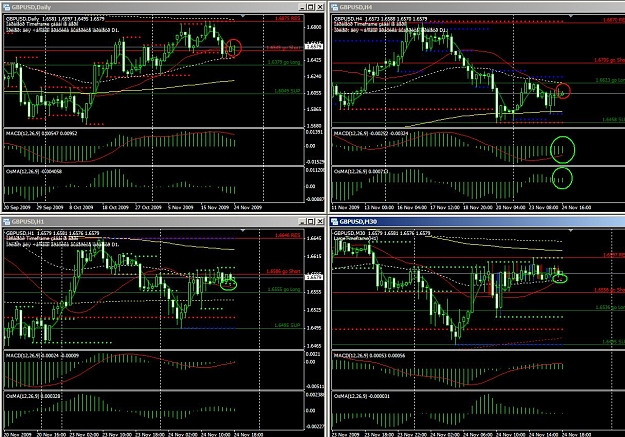Minimize the GBPUSD,H1 chart window

click(x=302, y=221)
